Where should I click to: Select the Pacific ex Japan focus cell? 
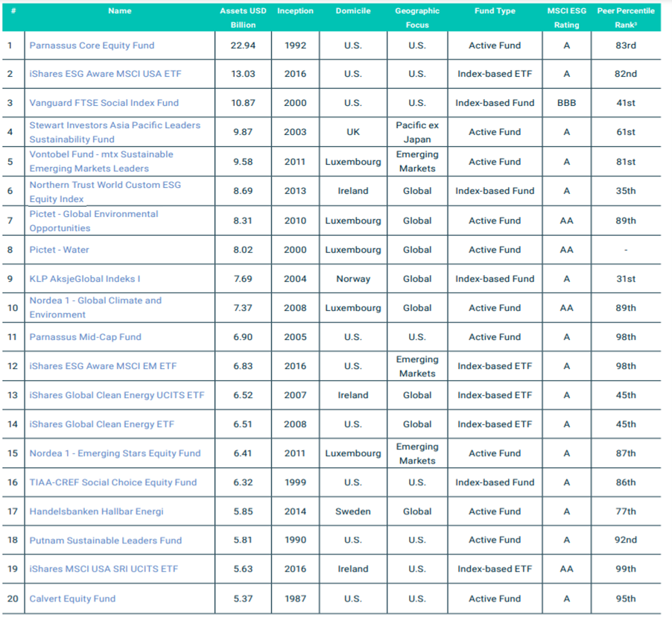point(417,132)
